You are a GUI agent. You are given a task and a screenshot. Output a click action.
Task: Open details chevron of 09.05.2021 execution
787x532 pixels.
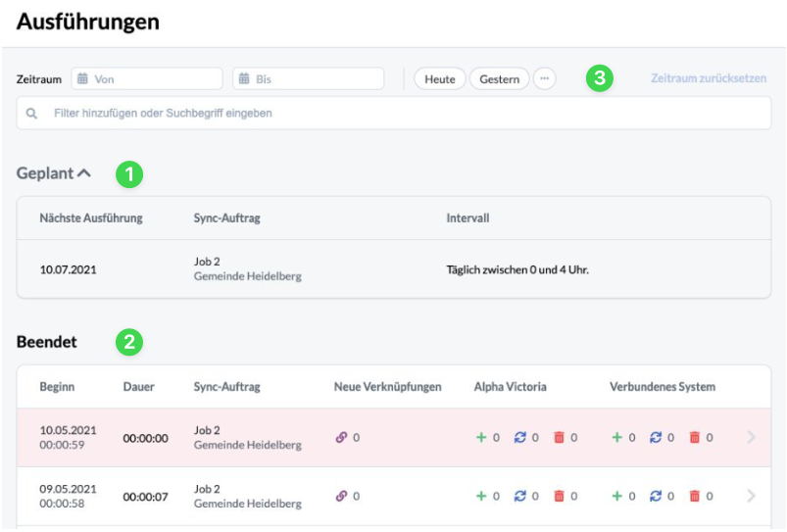click(x=751, y=496)
